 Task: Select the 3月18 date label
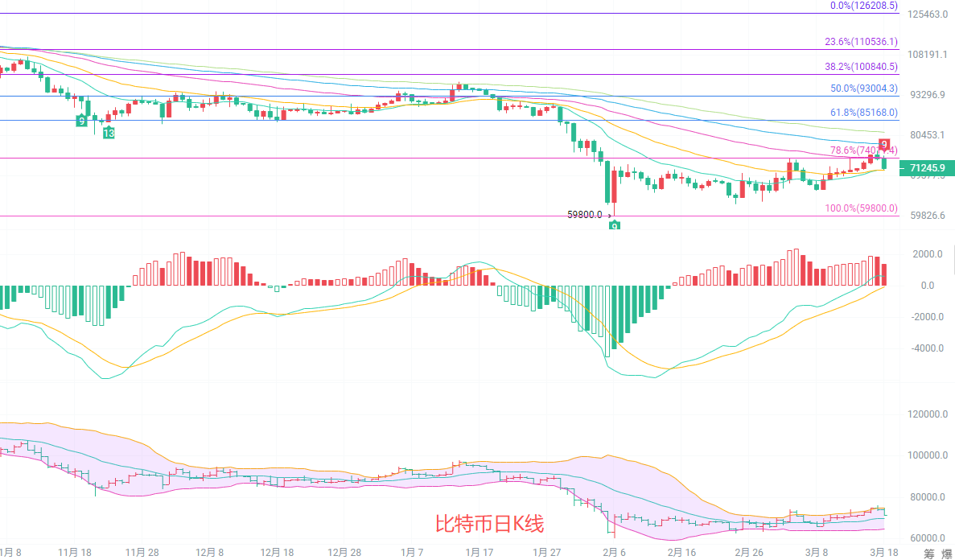(x=885, y=552)
